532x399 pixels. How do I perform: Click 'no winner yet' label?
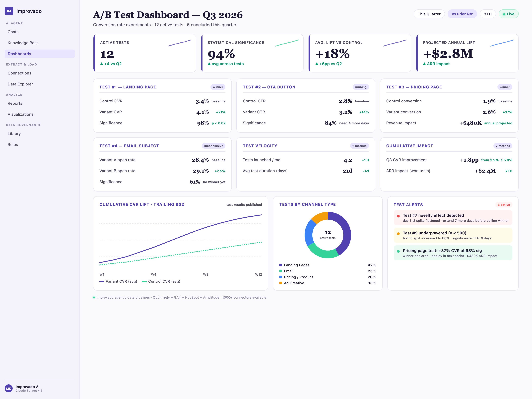(214, 182)
